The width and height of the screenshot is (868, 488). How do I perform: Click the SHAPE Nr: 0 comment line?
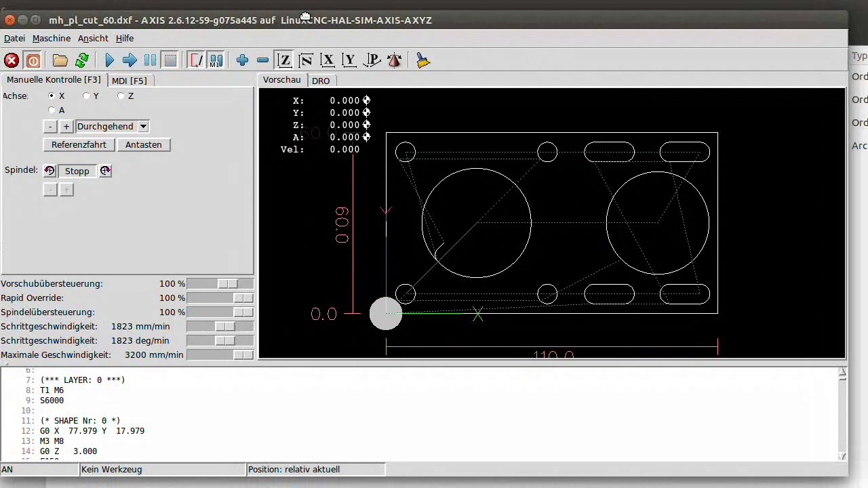pos(80,421)
